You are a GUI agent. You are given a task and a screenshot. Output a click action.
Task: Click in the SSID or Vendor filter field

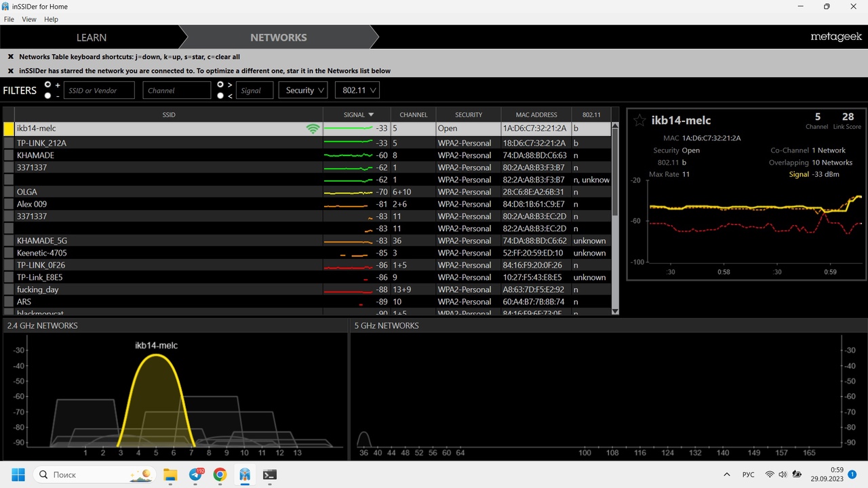point(99,90)
